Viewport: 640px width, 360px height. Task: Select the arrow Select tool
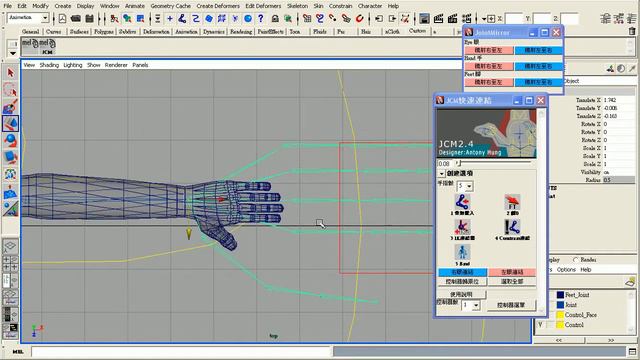point(10,73)
